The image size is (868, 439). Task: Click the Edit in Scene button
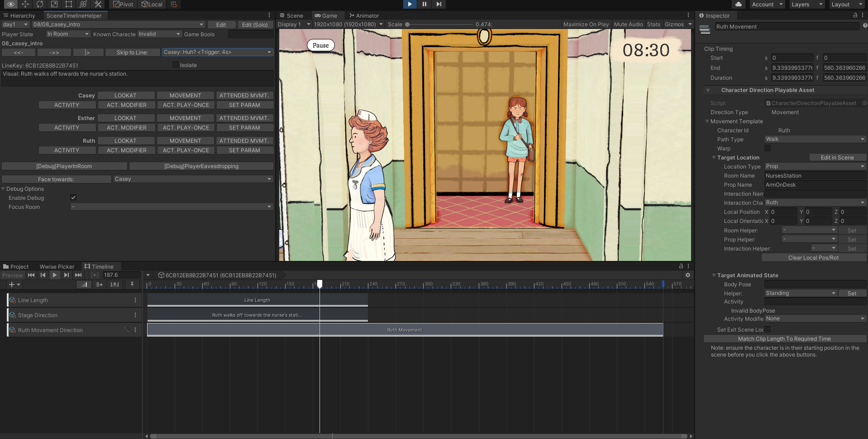pos(837,158)
